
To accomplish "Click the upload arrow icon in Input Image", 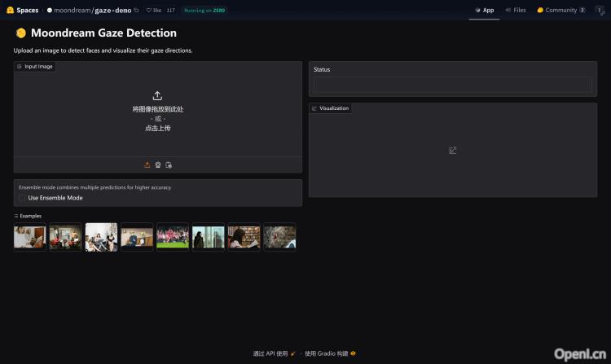I will pos(157,95).
